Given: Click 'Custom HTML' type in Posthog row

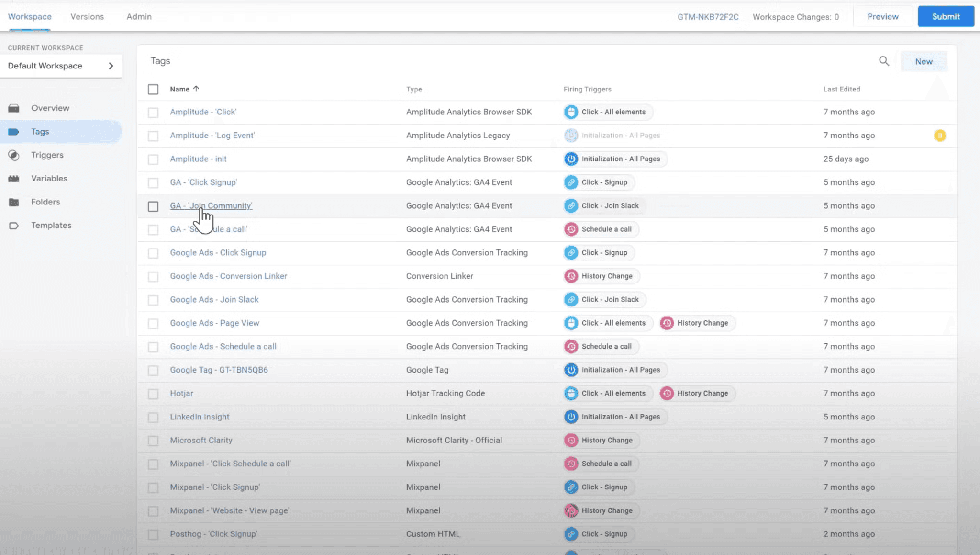Looking at the screenshot, I should click(433, 534).
